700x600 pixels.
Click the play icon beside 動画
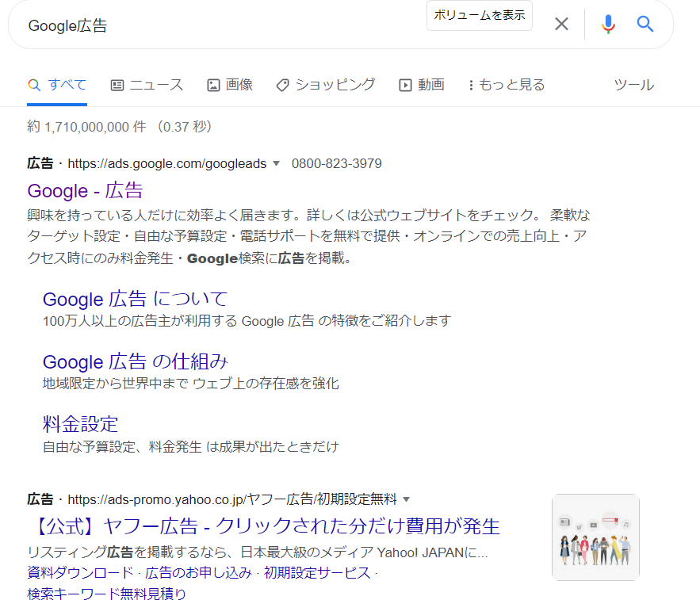click(405, 86)
